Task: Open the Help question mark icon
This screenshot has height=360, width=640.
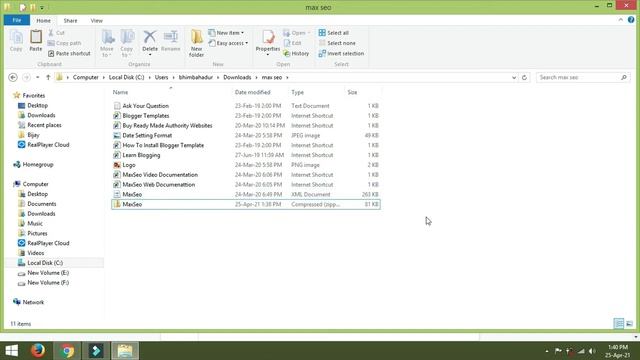Action: 631,20
